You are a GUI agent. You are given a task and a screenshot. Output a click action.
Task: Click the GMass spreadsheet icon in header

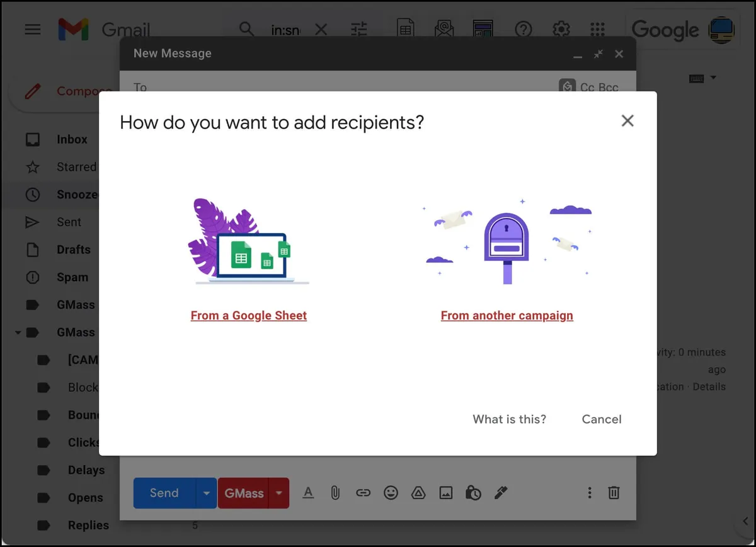point(406,28)
